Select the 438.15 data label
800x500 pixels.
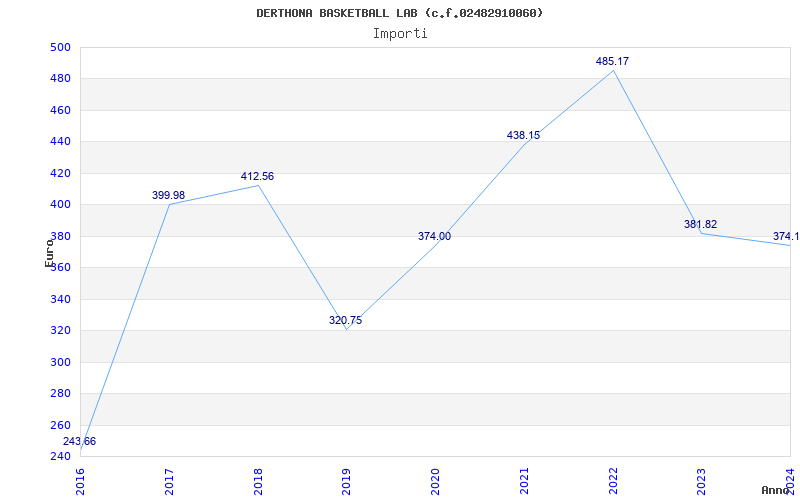pos(523,135)
